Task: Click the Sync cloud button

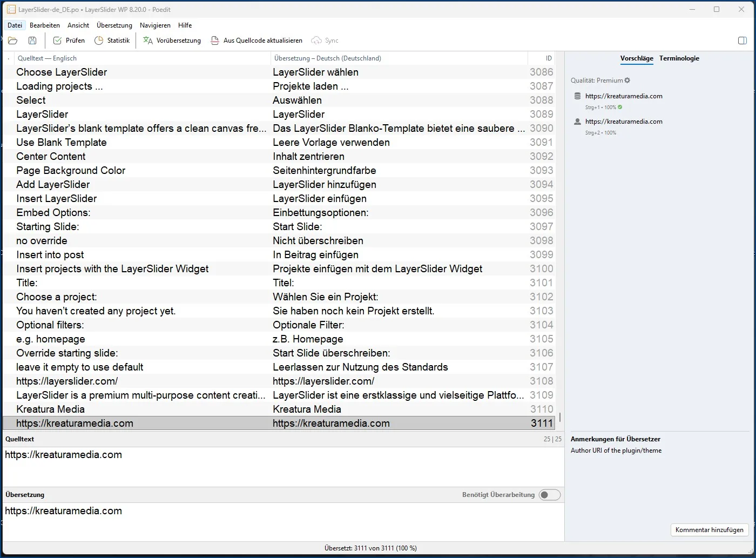Action: point(325,41)
